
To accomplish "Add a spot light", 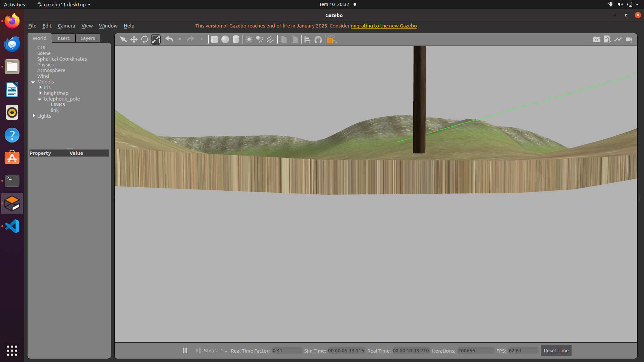I will [260, 40].
